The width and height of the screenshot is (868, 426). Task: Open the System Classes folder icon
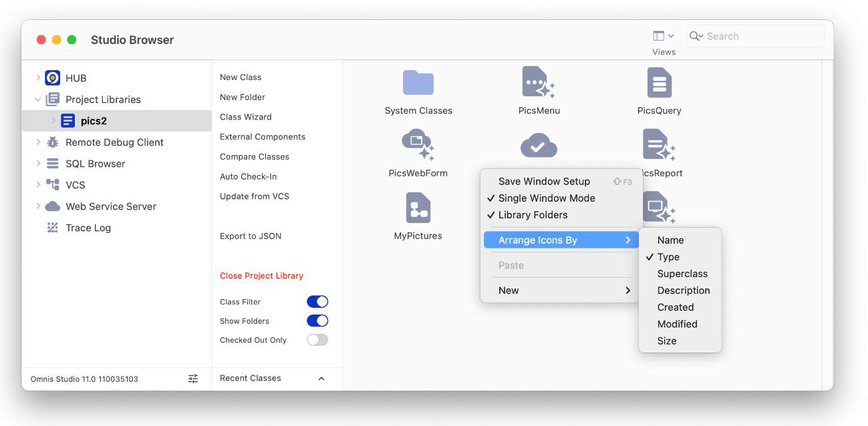[x=418, y=83]
